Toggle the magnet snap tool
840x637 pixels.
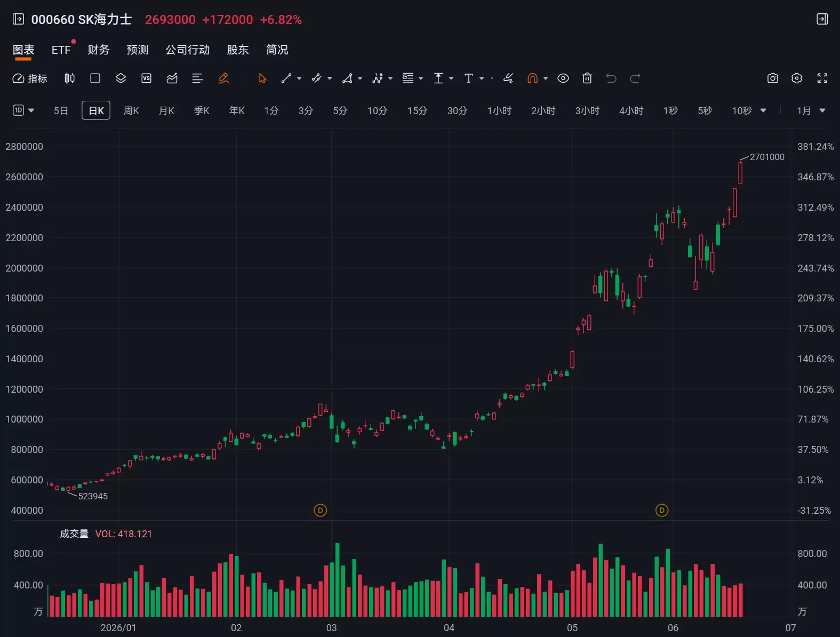point(532,78)
